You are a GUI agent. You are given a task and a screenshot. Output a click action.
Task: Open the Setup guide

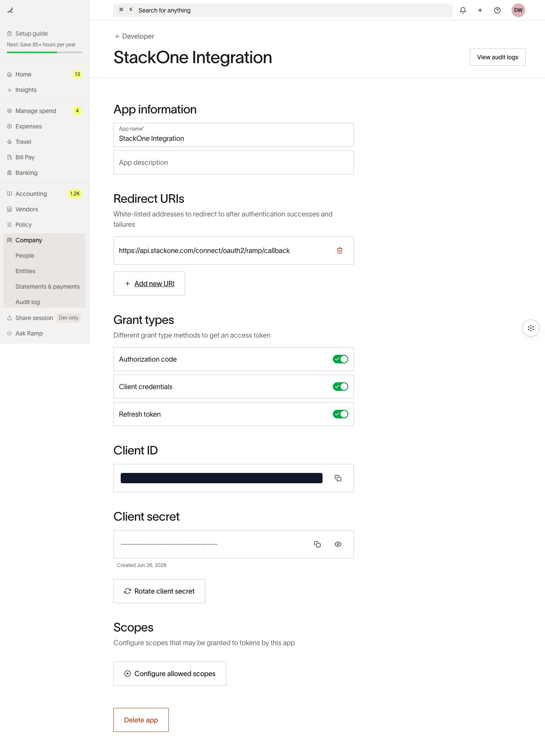[32, 34]
